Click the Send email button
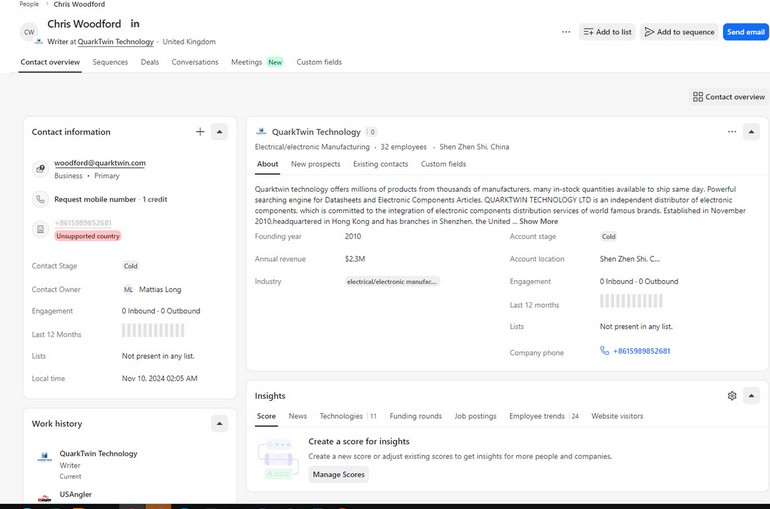 745,32
